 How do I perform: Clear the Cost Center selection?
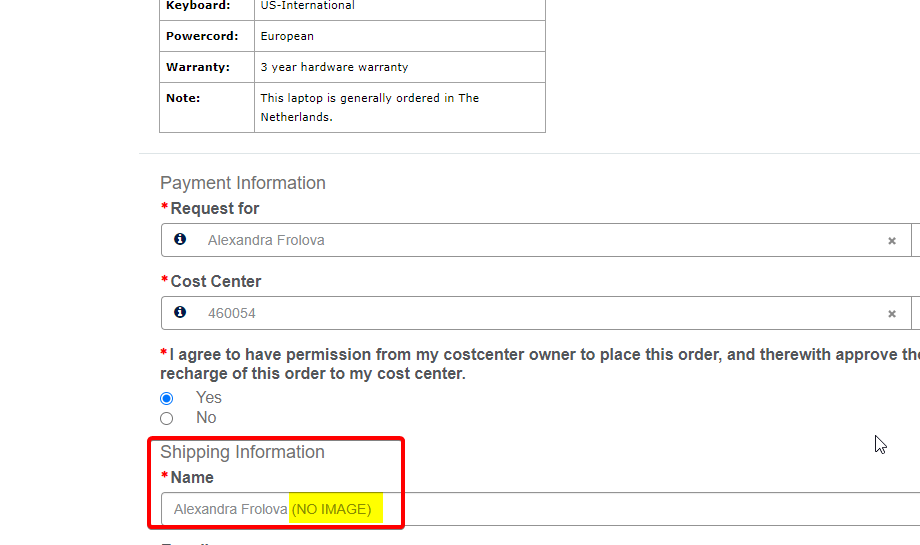pos(892,314)
